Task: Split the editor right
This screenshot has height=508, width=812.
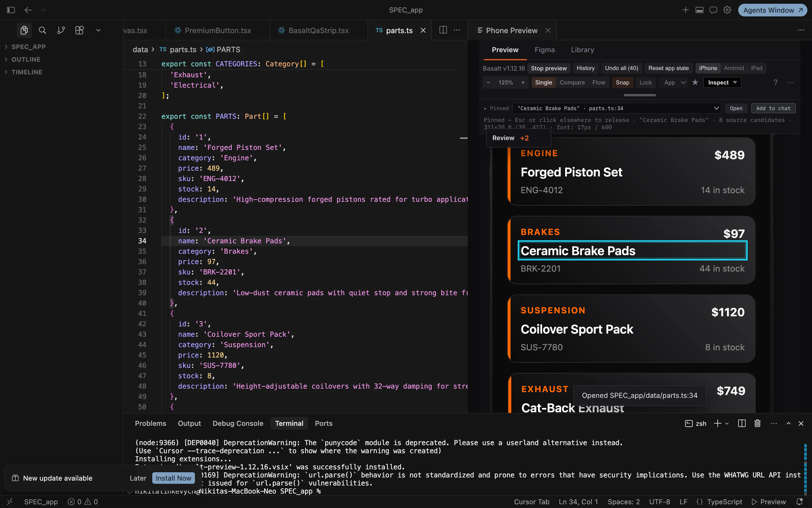Action: (x=443, y=30)
